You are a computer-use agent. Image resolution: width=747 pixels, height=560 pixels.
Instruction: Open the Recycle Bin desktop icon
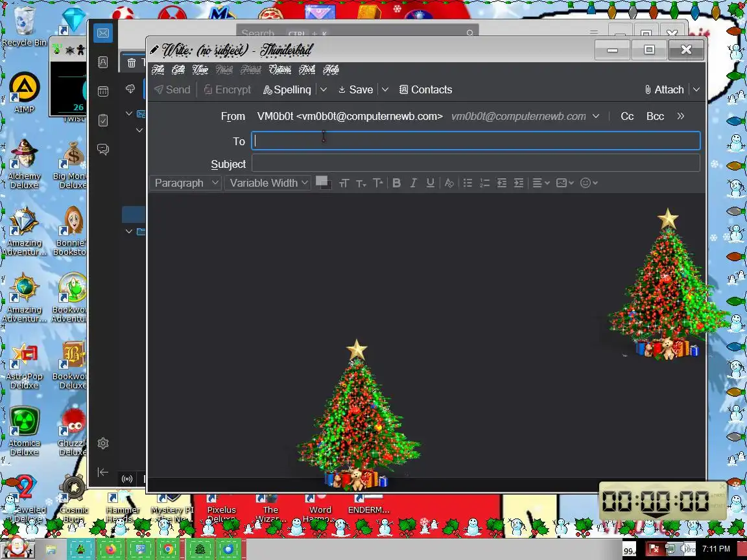[x=24, y=26]
